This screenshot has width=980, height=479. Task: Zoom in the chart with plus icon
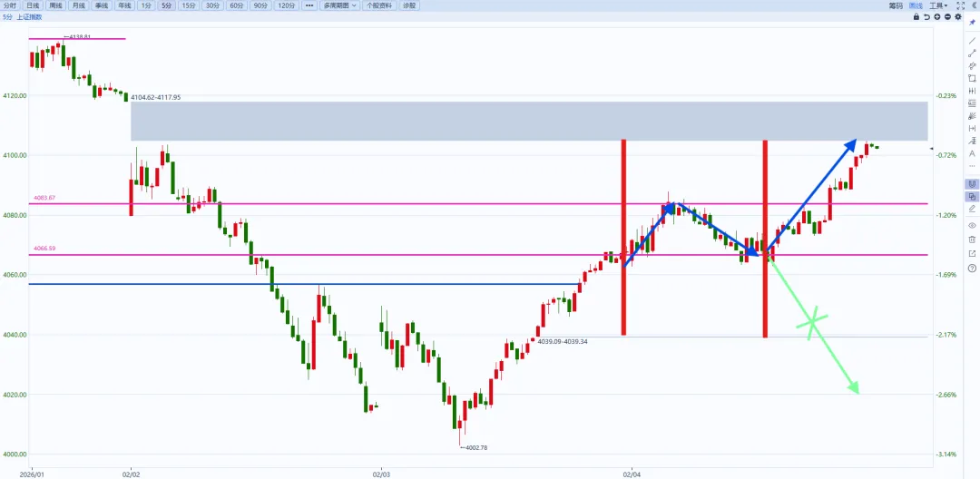(937, 17)
